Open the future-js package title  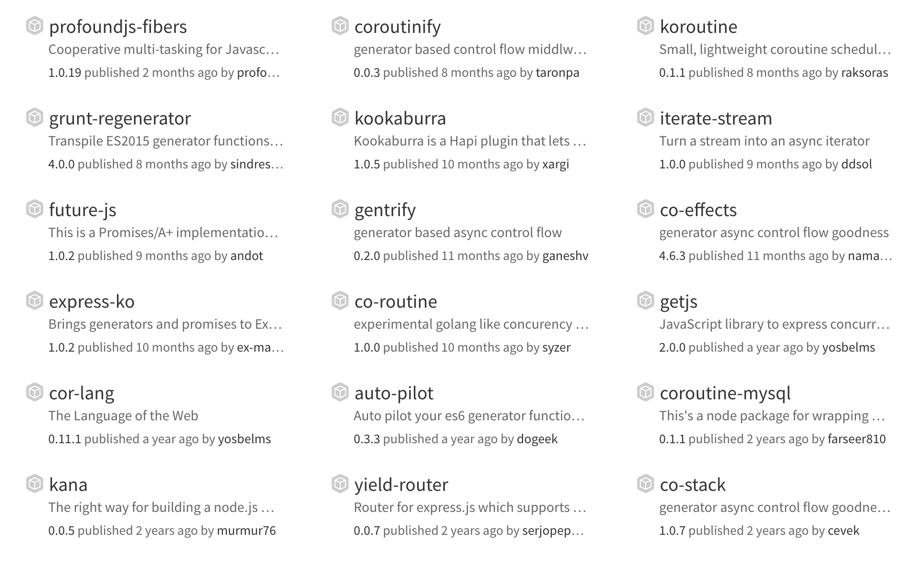point(83,210)
